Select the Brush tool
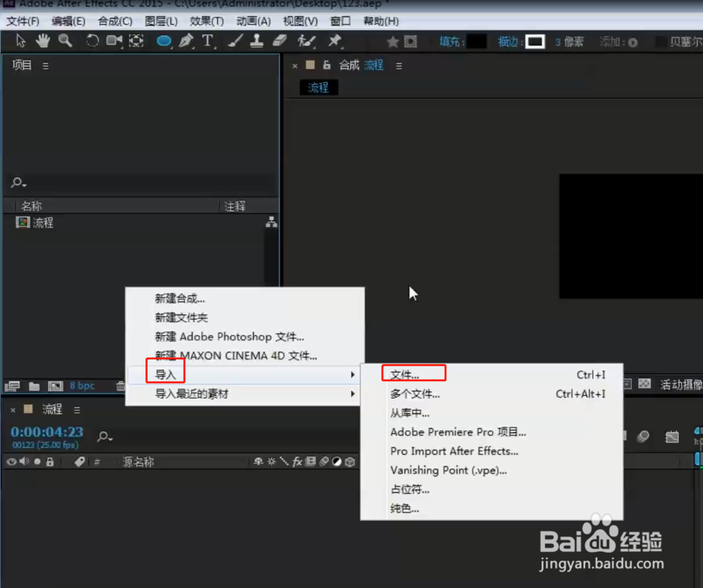The height and width of the screenshot is (588, 703). point(234,41)
